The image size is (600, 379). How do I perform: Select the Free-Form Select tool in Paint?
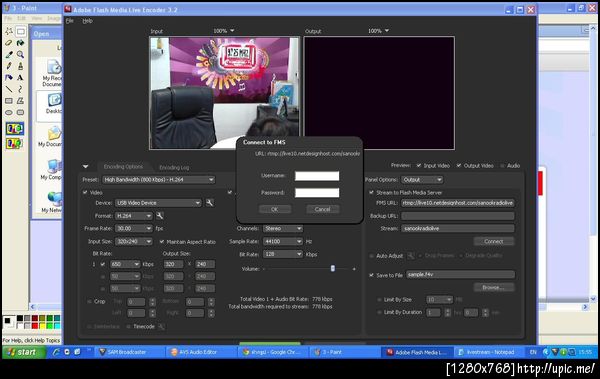(9, 31)
